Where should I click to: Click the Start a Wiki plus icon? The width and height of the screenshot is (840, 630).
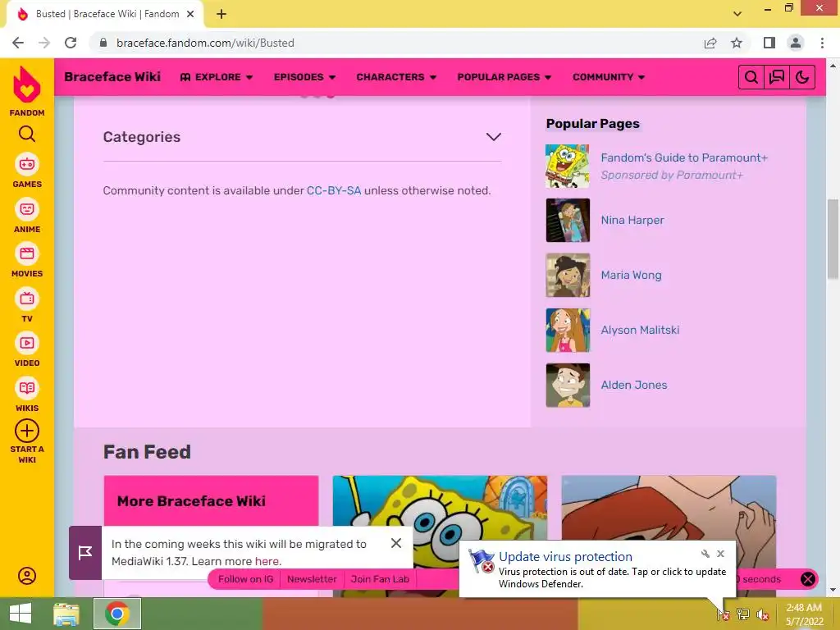pos(27,431)
